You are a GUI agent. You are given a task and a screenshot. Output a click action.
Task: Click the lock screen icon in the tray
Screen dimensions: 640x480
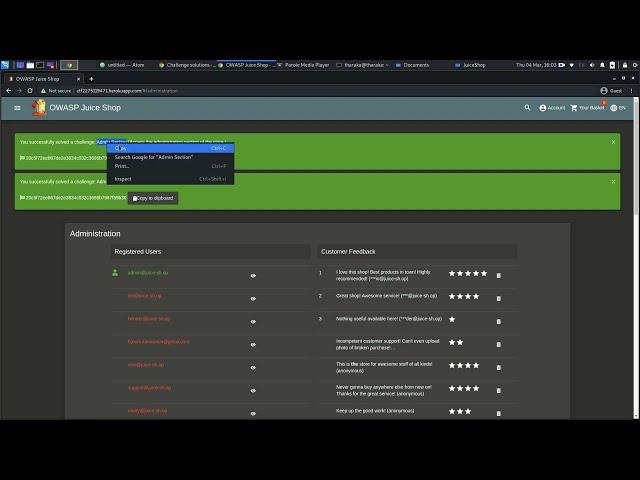click(x=625, y=65)
